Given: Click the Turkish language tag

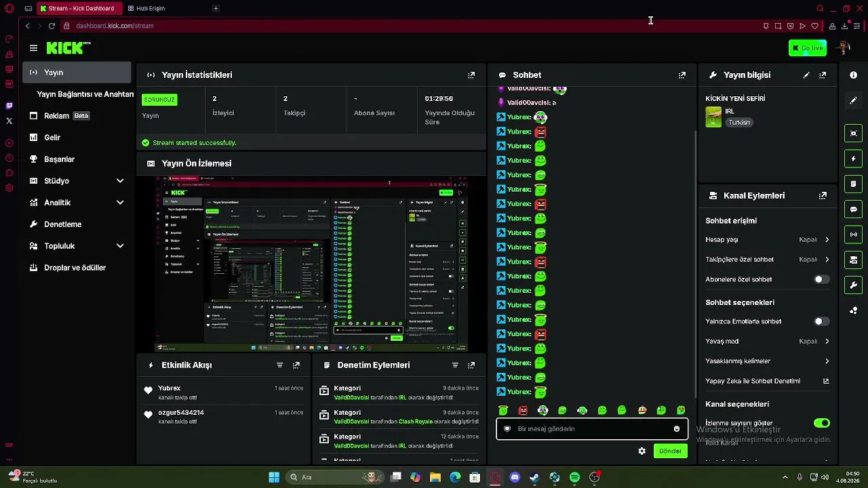Looking at the screenshot, I should (x=739, y=123).
